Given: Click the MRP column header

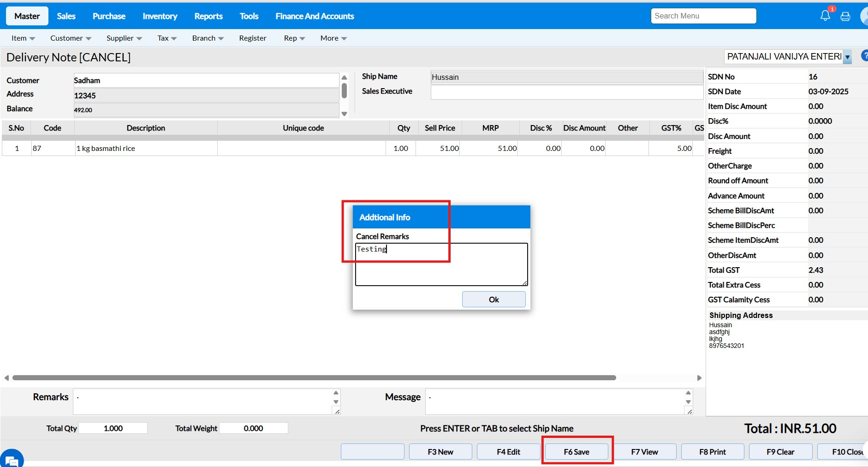Looking at the screenshot, I should 490,128.
